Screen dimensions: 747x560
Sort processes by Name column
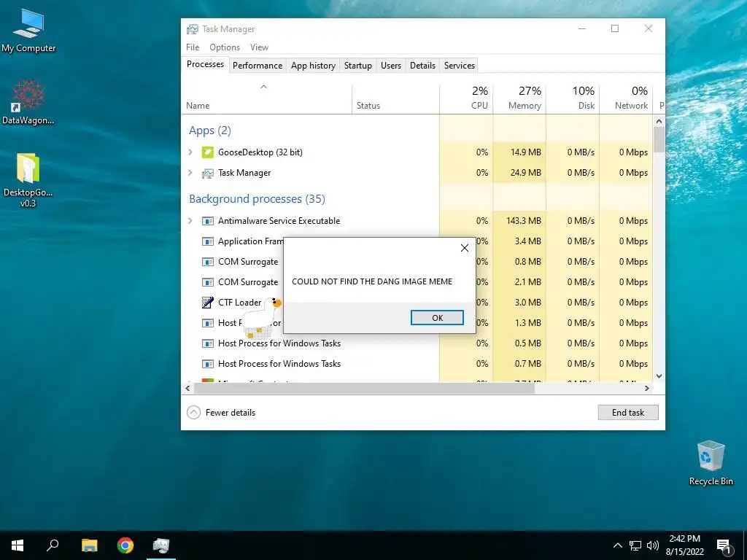(267, 99)
